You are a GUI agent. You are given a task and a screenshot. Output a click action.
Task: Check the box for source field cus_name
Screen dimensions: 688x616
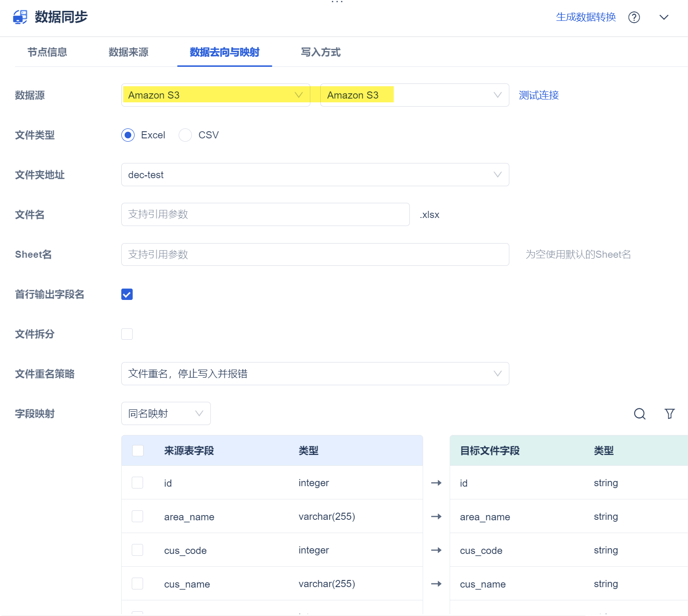(137, 584)
